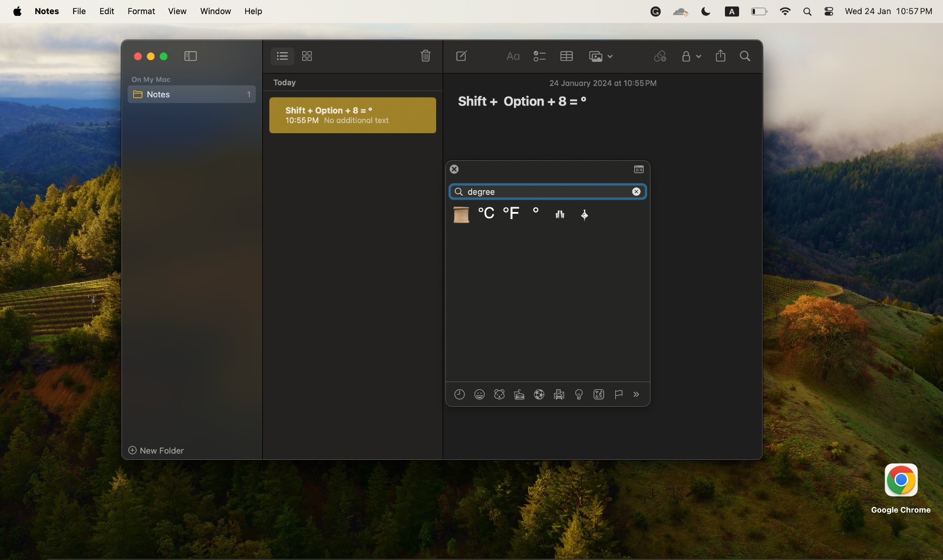
Task: Select the °C symbol in results
Action: [x=486, y=214]
